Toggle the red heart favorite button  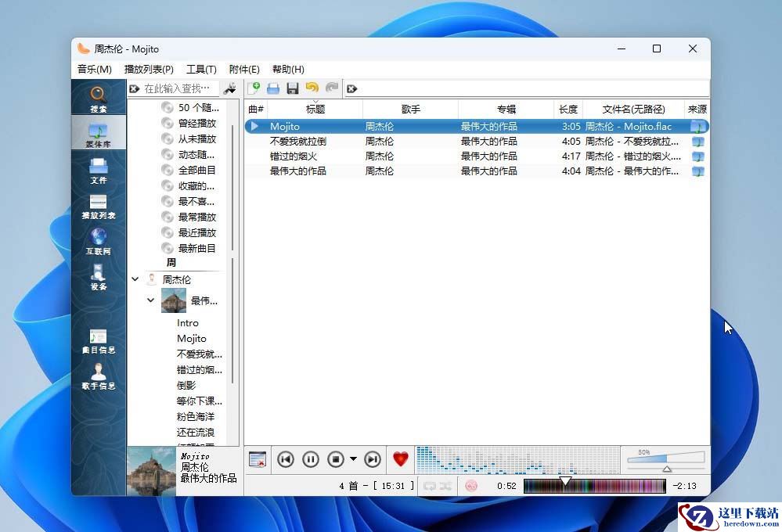tap(401, 459)
